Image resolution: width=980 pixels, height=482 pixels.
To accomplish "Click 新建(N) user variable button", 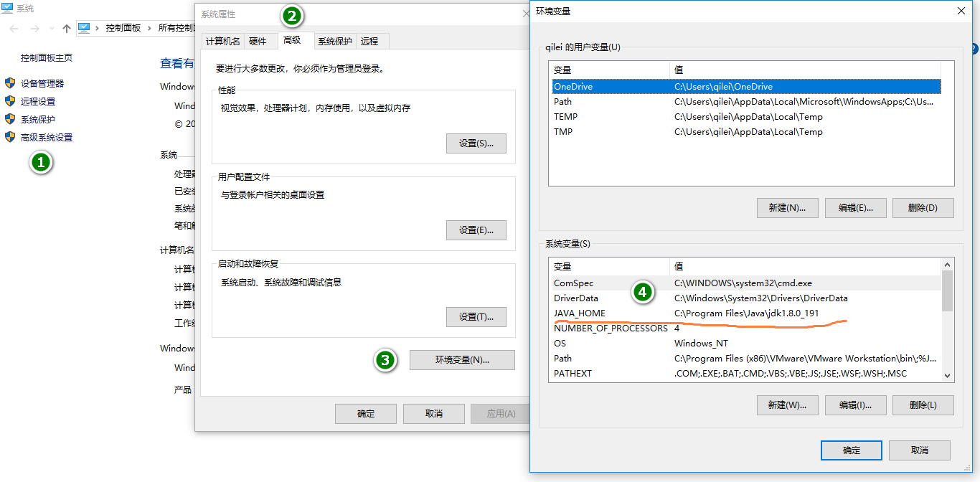I will pyautogui.click(x=787, y=208).
